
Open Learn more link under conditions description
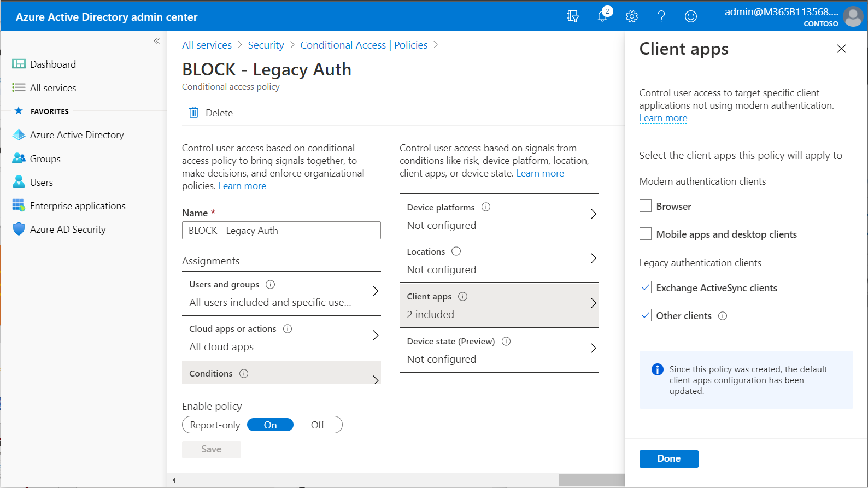pos(540,173)
